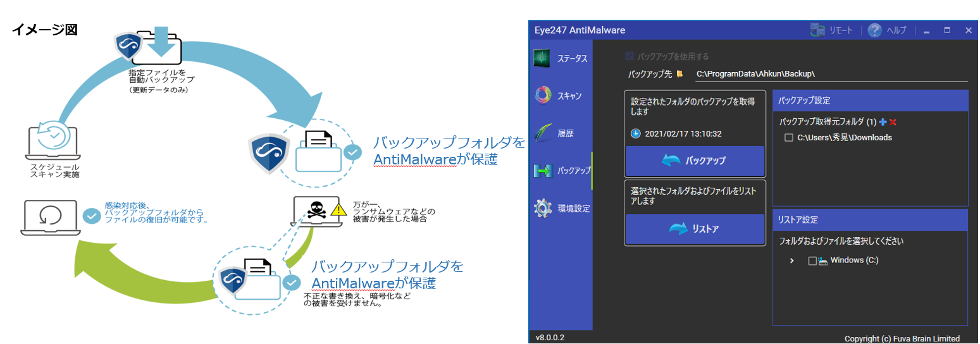980x344 pixels.
Task: Click the backup destination folder icon
Action: [679, 74]
